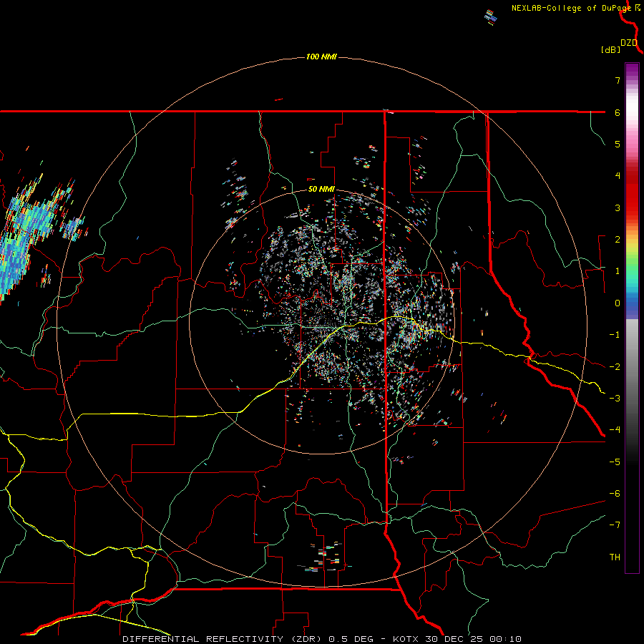Click the 0 value on the scale
The width and height of the screenshot is (644, 644).
point(618,303)
